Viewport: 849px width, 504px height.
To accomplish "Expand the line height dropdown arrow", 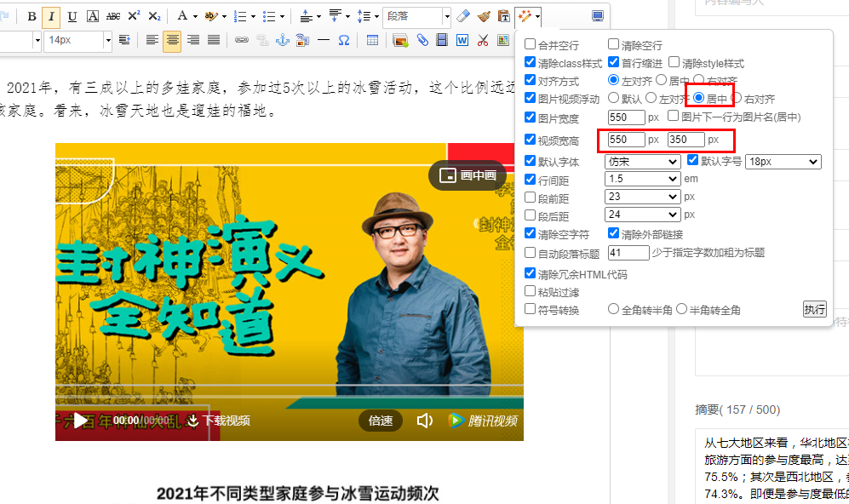I will click(x=376, y=17).
